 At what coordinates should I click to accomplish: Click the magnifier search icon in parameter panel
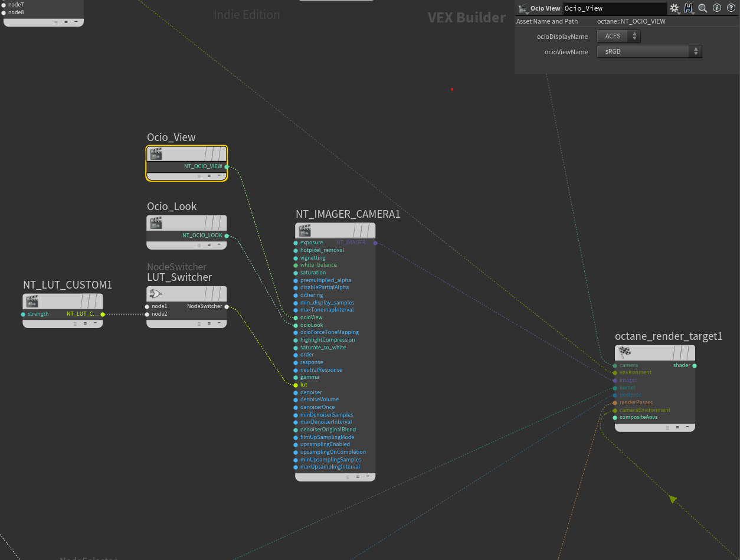coord(703,8)
